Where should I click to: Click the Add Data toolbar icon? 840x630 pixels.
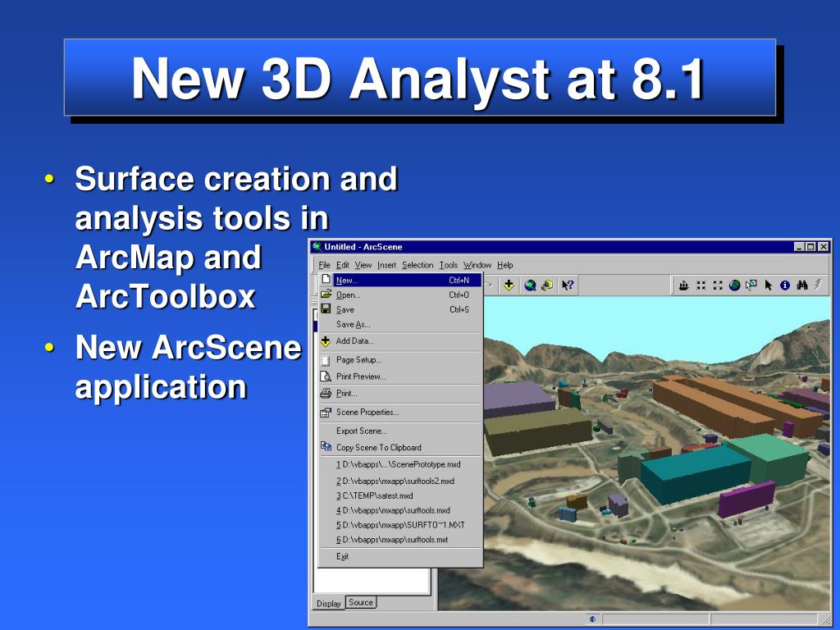509,285
